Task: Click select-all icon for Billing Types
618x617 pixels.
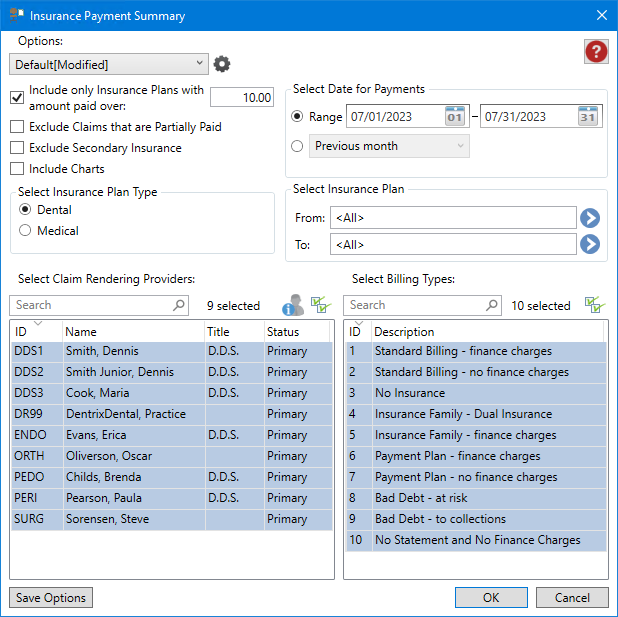Action: (x=595, y=305)
